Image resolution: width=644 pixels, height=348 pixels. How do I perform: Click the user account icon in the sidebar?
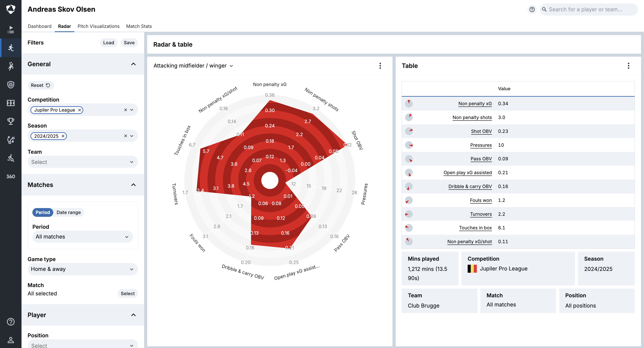[10, 340]
